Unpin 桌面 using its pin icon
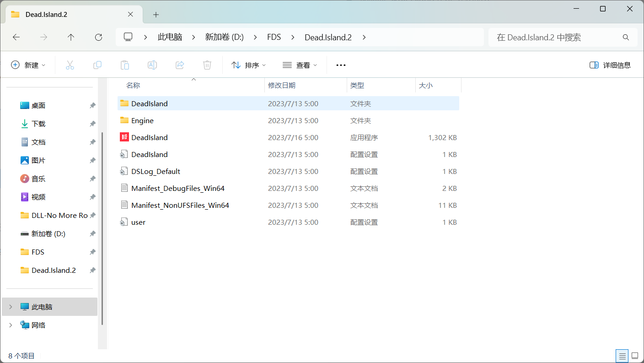This screenshot has width=644, height=363. point(92,105)
